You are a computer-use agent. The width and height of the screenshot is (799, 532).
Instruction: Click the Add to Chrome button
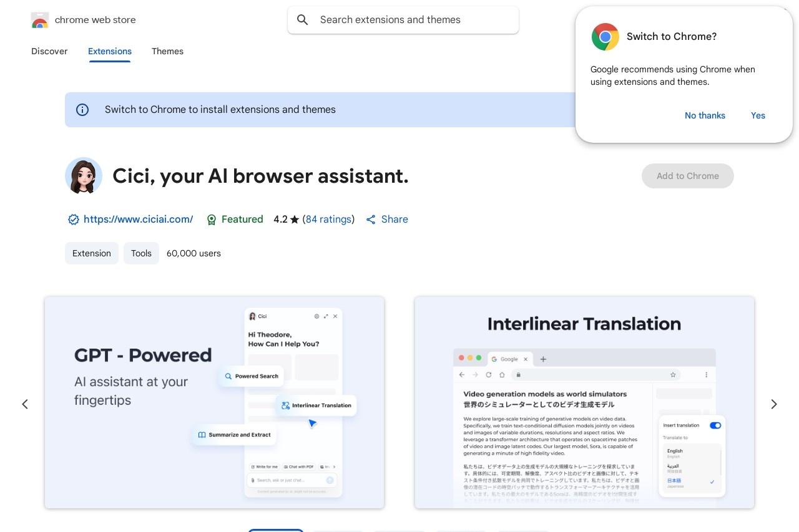688,176
